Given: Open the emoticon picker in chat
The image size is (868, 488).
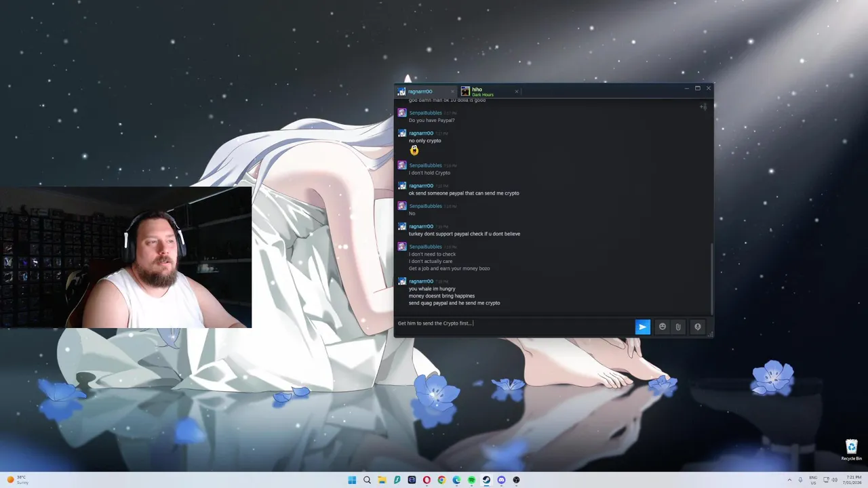Looking at the screenshot, I should pyautogui.click(x=663, y=327).
